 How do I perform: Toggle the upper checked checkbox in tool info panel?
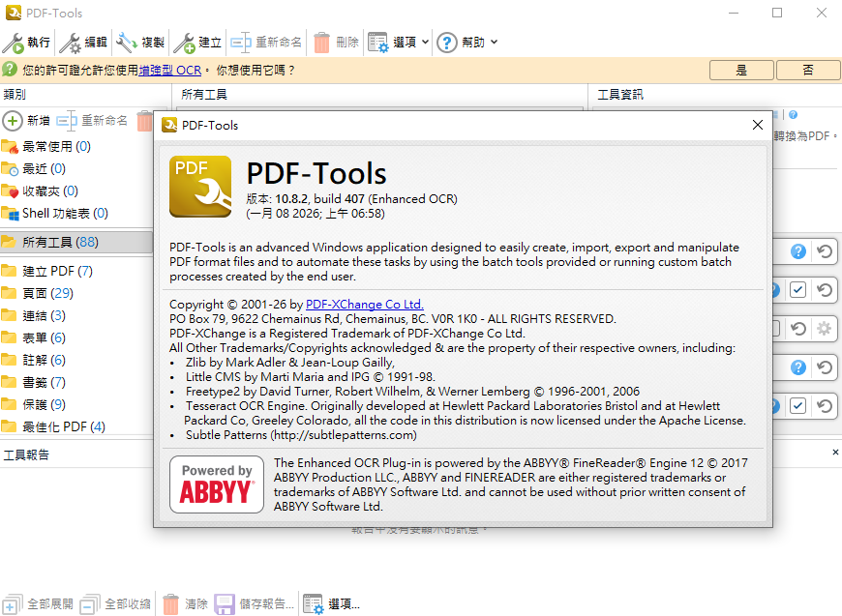798,290
